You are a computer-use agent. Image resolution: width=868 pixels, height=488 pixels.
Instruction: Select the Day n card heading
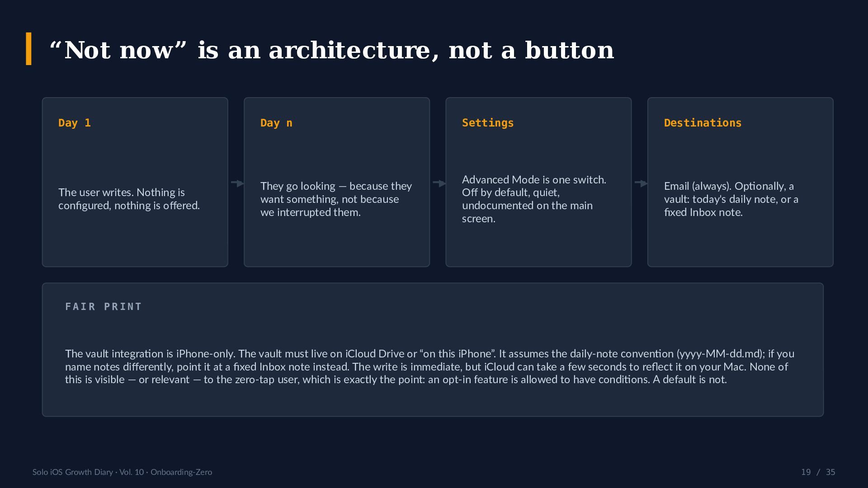click(x=276, y=123)
